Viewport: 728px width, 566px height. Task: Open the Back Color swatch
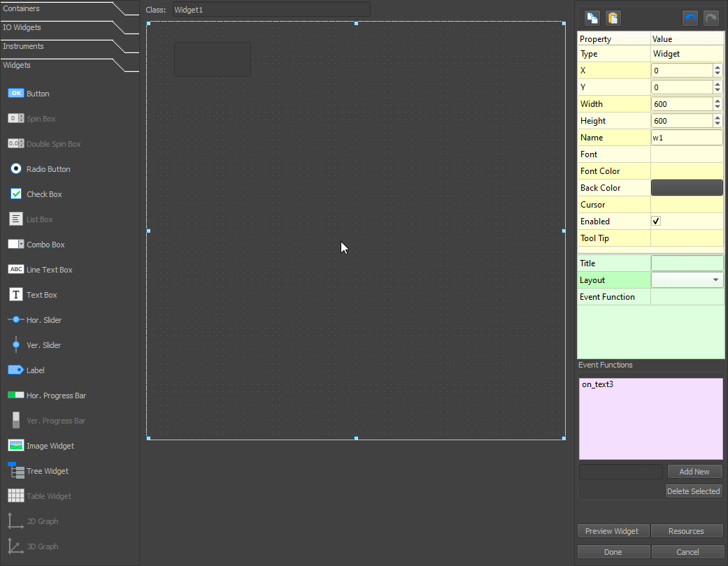686,187
